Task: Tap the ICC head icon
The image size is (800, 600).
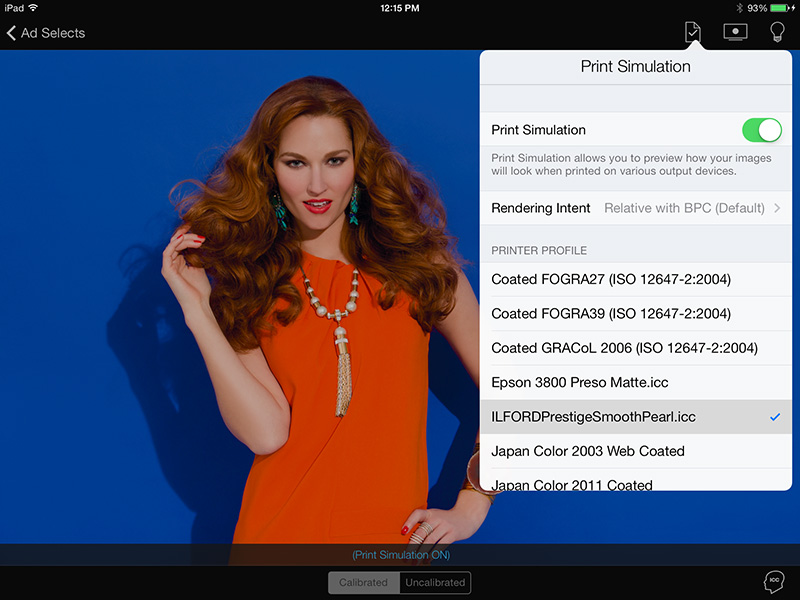Action: (773, 581)
